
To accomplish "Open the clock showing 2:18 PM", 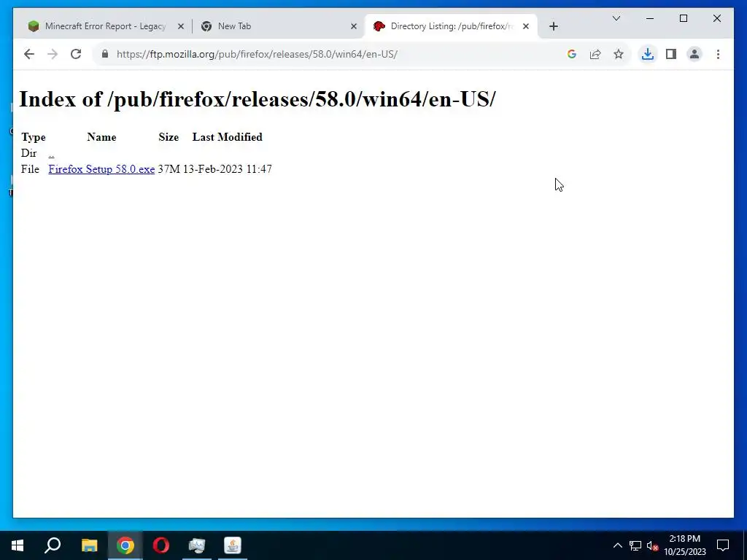I will [684, 545].
